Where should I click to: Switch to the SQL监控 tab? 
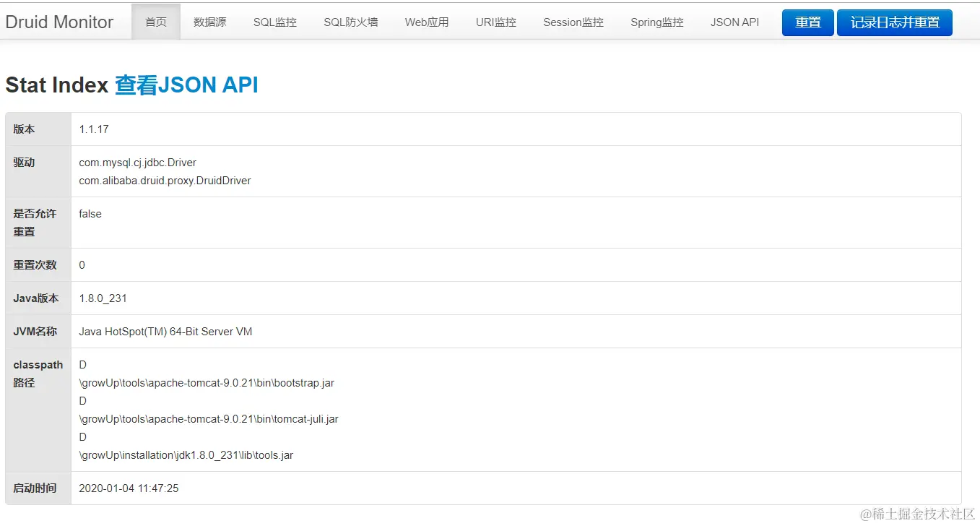275,22
